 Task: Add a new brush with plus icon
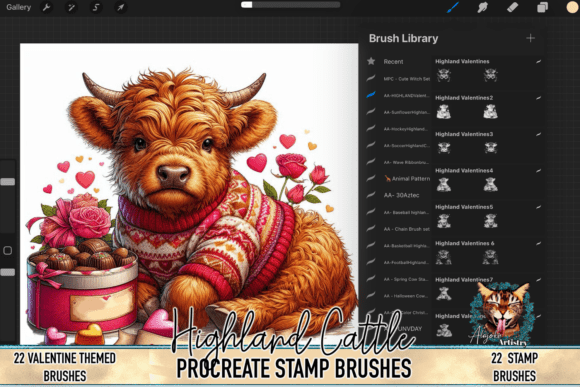tap(530, 38)
